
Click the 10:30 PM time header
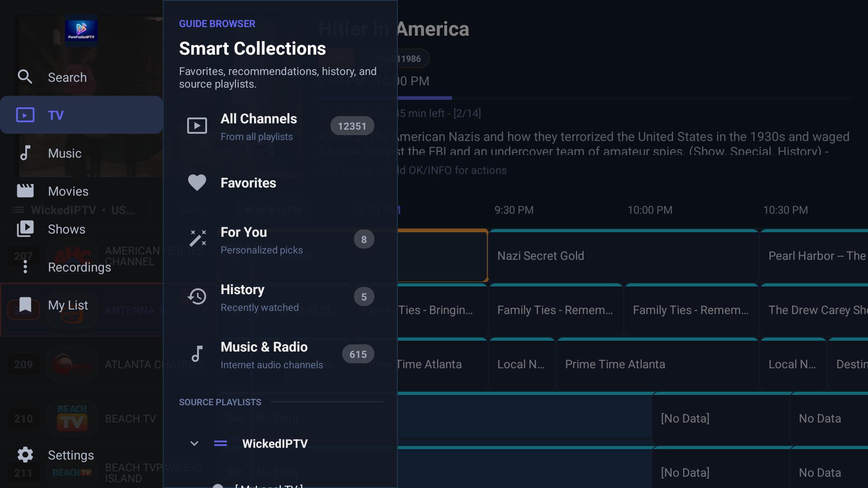[785, 210]
